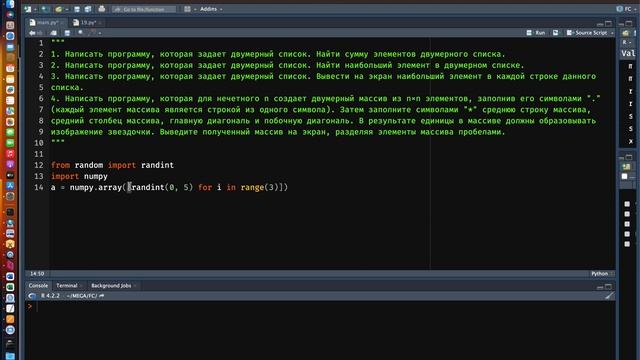This screenshot has height=360, width=640.
Task: Open Word from the macOS dock
Action: click(x=10, y=276)
